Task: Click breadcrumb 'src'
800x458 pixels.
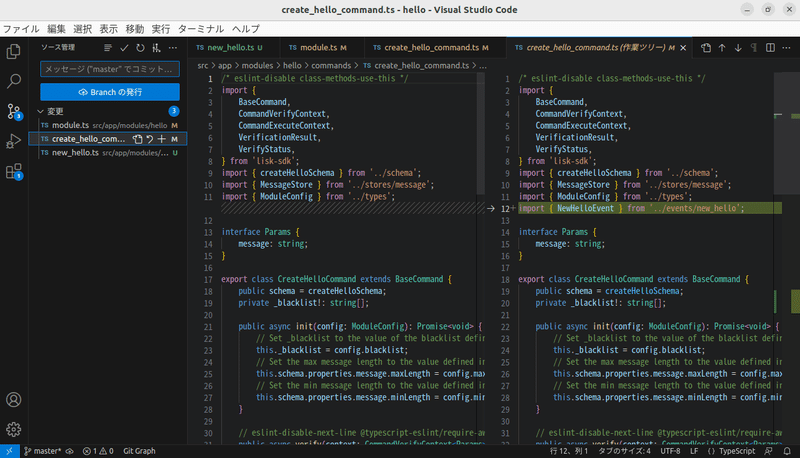Action: point(203,65)
